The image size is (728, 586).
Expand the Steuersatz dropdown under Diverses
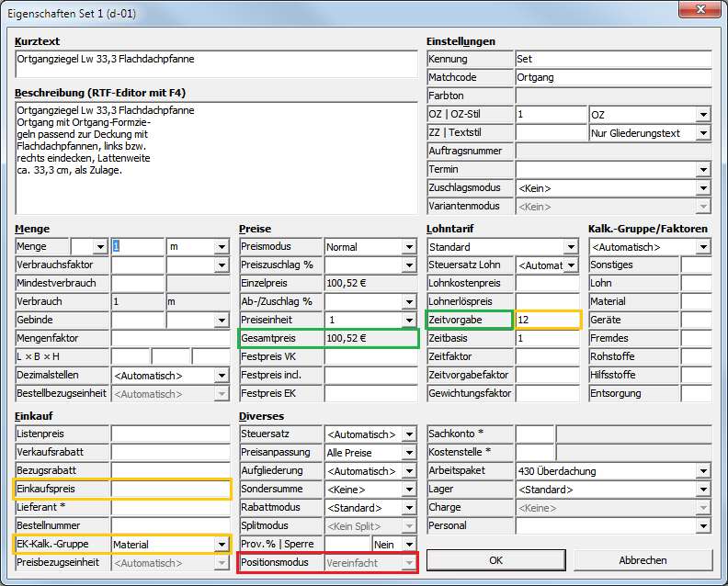click(x=408, y=434)
